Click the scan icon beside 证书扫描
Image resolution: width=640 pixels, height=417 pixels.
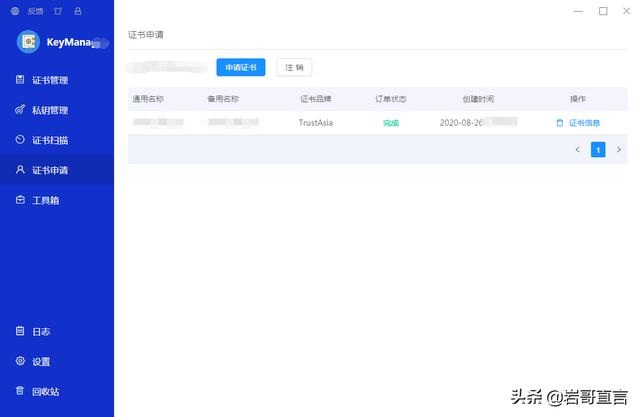(20, 140)
